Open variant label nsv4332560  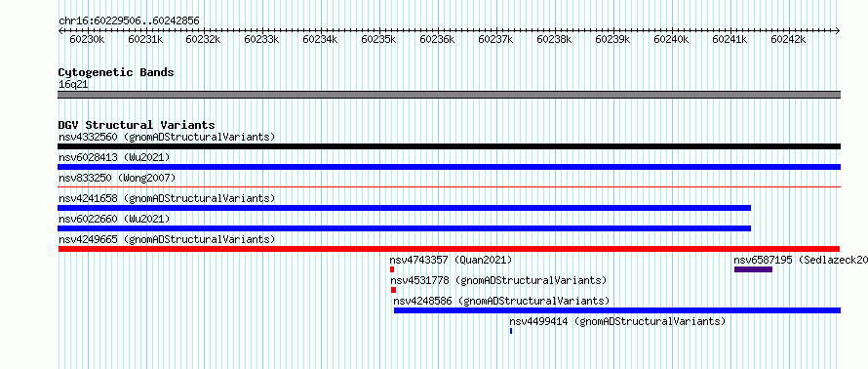167,137
